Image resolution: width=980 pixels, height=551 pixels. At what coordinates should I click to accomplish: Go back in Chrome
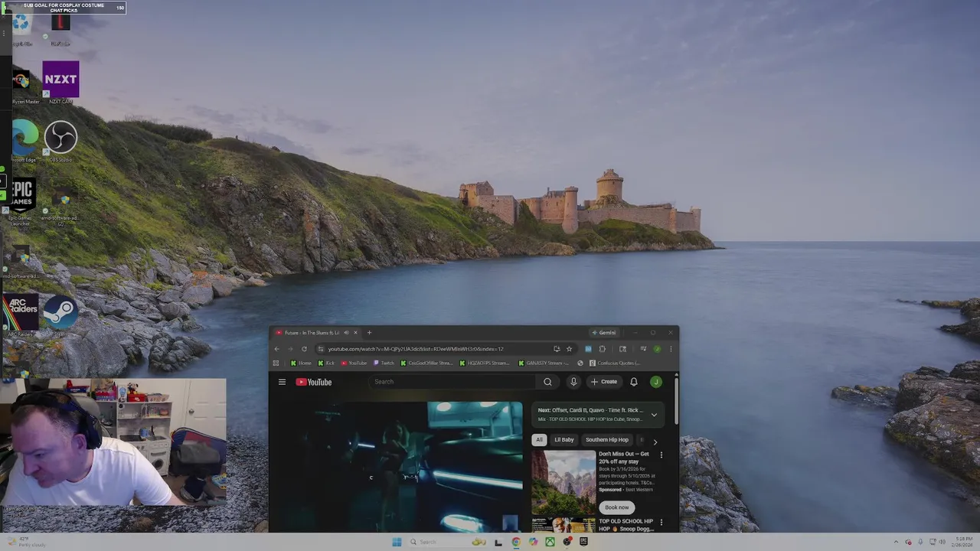[276, 349]
